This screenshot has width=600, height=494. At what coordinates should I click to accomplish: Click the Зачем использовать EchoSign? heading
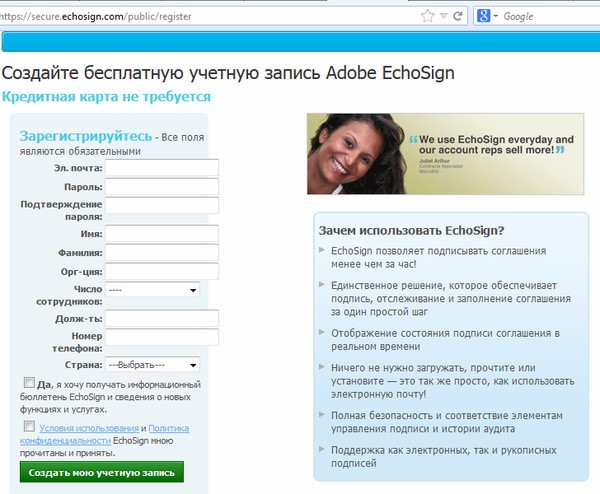tap(411, 231)
